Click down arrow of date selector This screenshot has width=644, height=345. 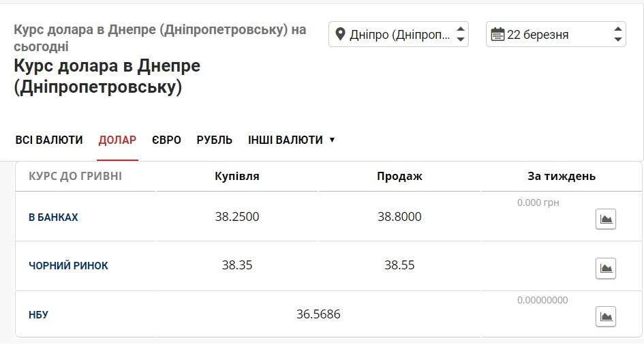[617, 40]
